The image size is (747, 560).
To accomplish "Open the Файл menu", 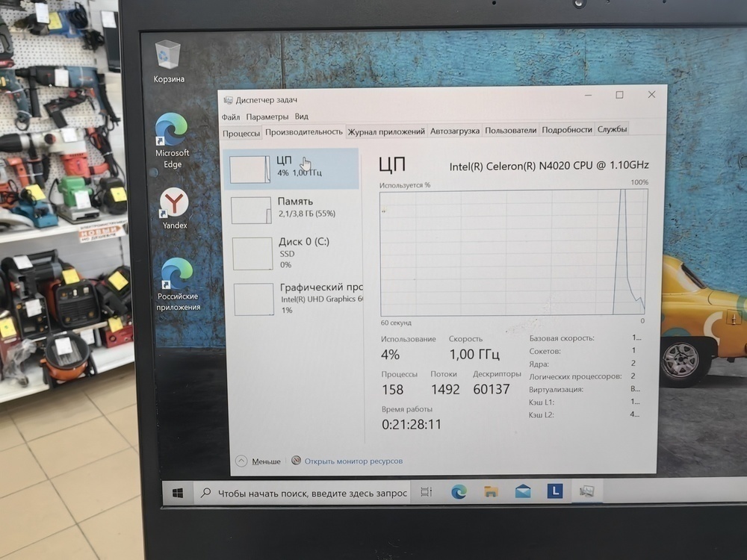I will coord(231,116).
